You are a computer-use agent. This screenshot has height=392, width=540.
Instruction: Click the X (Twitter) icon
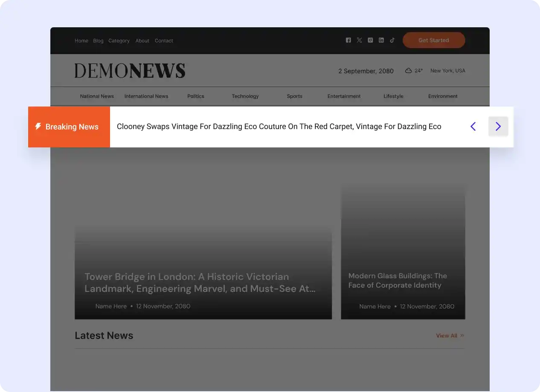coord(359,40)
